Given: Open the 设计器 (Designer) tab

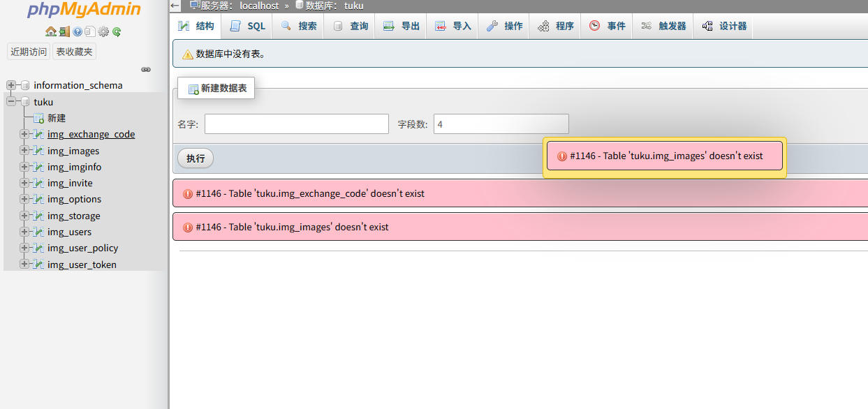Looking at the screenshot, I should [x=724, y=26].
